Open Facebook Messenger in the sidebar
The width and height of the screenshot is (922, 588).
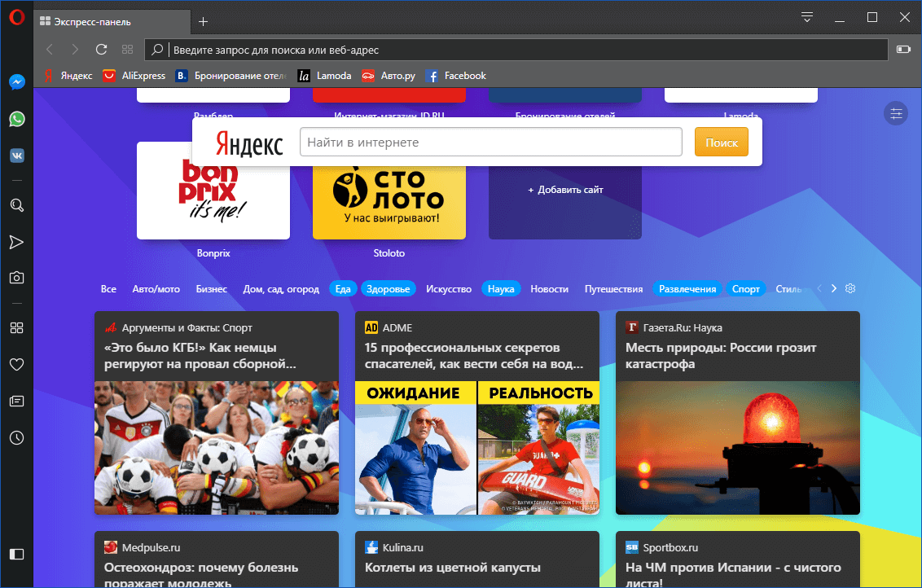point(16,81)
